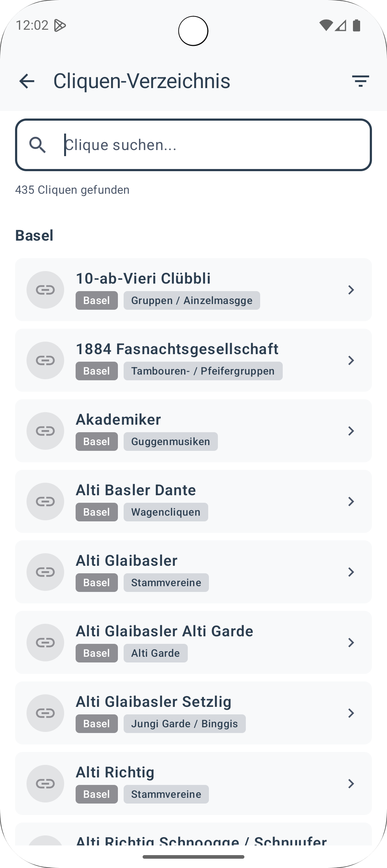Select the Guggenmusiken tag on Akademiker
The image size is (387, 868).
pyautogui.click(x=171, y=442)
